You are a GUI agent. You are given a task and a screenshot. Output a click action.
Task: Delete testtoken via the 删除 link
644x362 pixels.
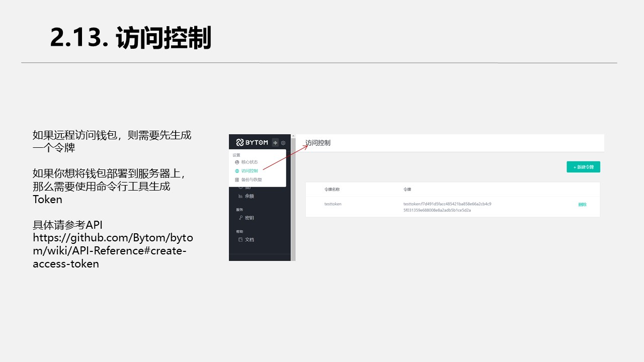[x=582, y=205]
